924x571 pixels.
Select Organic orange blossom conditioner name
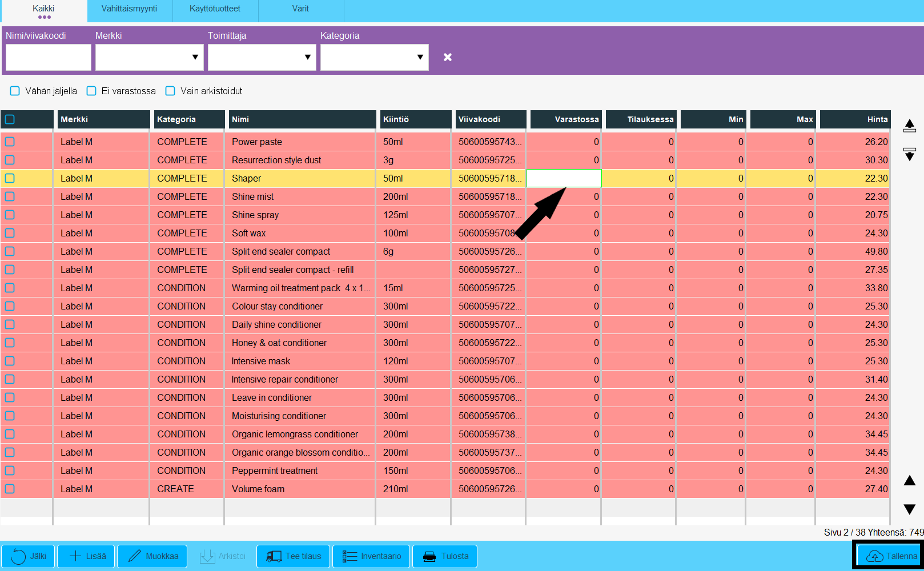(x=300, y=452)
